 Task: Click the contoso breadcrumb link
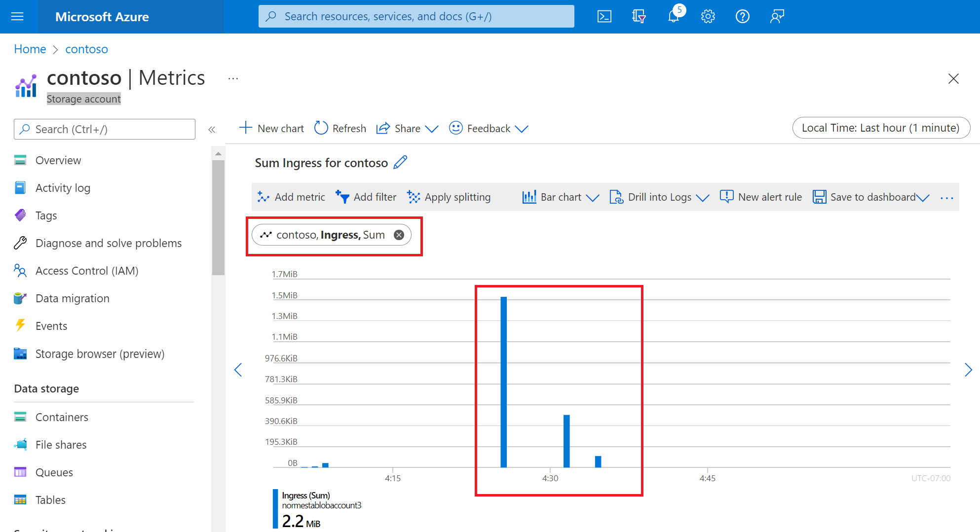click(87, 49)
